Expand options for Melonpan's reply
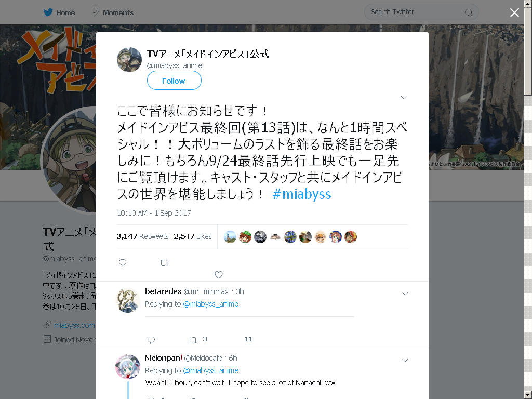This screenshot has width=532, height=399. coord(405,361)
